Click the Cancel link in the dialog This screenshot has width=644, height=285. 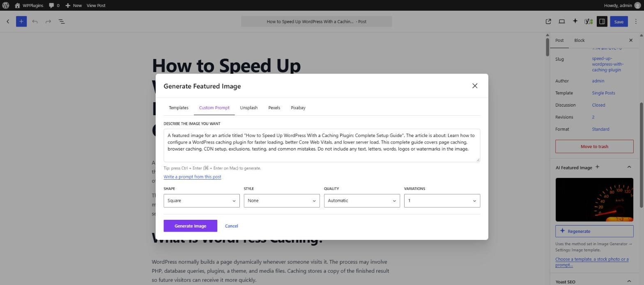(x=231, y=226)
